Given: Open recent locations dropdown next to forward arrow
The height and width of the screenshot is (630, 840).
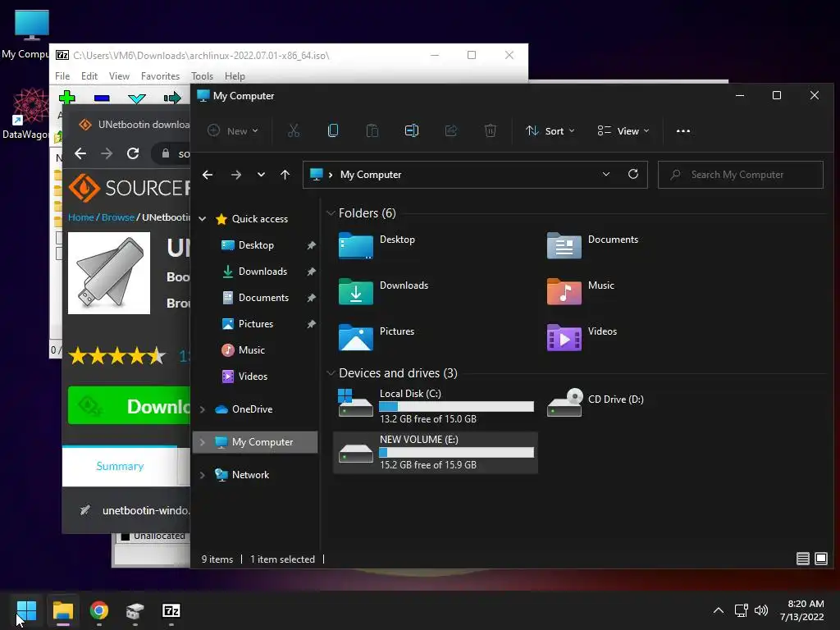Looking at the screenshot, I should [x=261, y=175].
